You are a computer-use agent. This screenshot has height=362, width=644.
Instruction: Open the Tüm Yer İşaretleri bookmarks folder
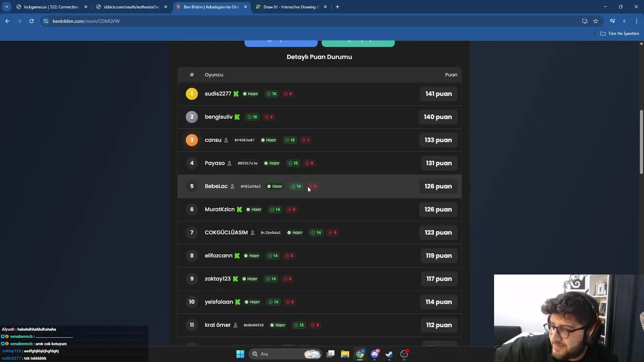click(620, 34)
